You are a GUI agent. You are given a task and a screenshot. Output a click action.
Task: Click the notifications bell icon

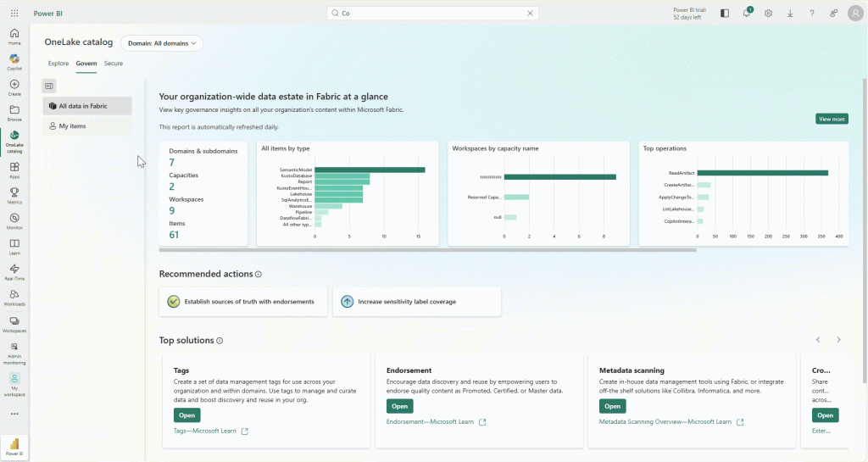[x=747, y=14]
